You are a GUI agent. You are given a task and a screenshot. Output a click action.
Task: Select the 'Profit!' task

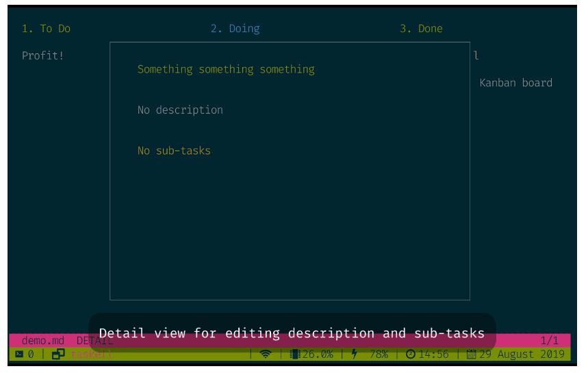pyautogui.click(x=42, y=55)
